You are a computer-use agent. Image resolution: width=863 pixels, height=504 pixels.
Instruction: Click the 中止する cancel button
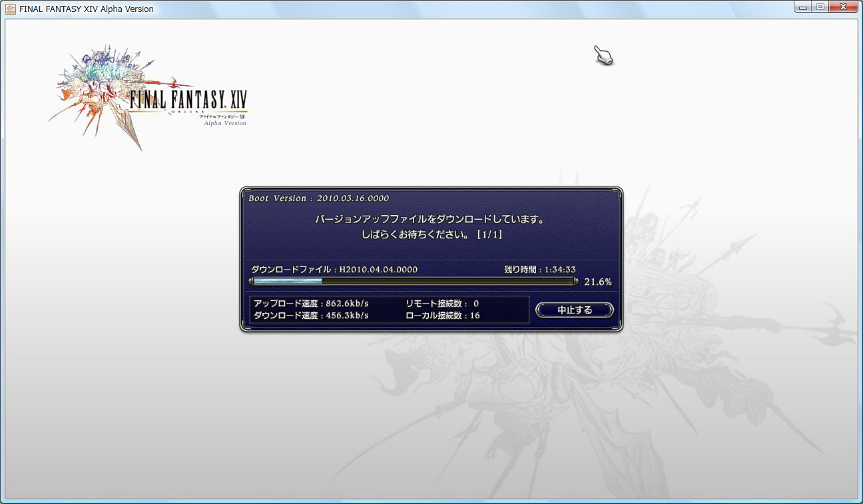point(574,310)
